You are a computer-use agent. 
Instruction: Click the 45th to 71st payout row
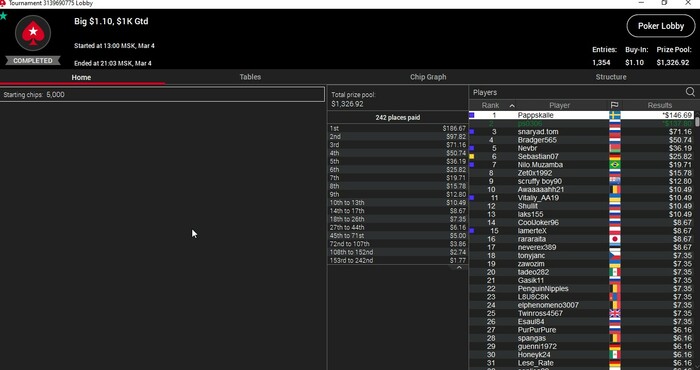tap(397, 236)
